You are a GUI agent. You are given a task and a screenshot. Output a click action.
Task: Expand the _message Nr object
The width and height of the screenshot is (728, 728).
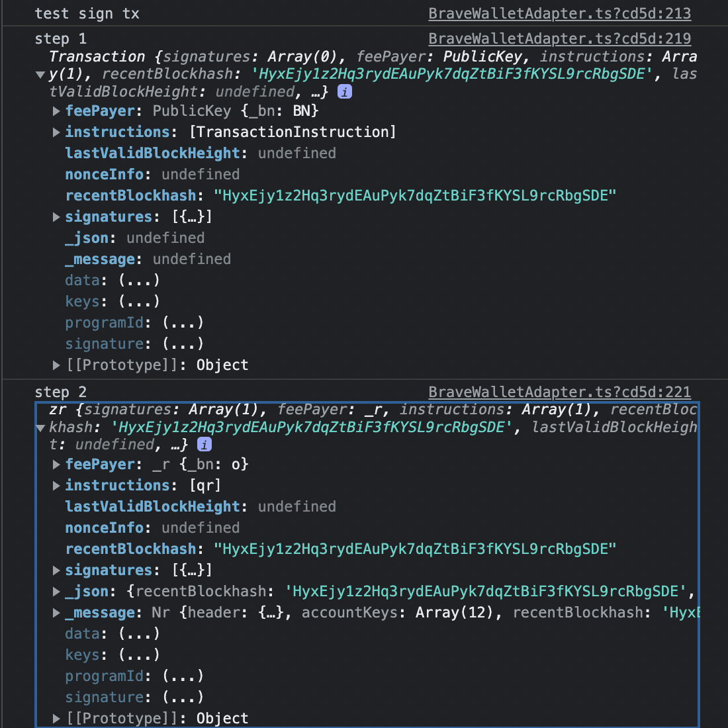click(x=56, y=612)
